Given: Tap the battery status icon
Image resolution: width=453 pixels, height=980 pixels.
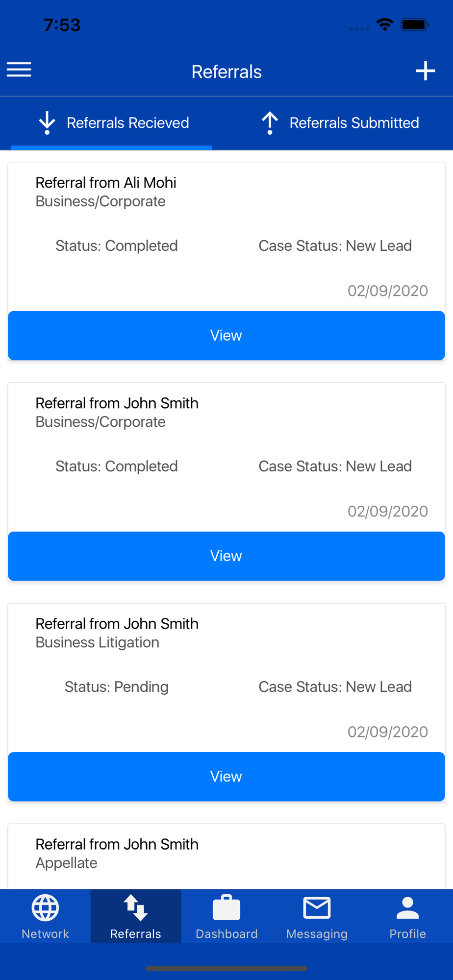Looking at the screenshot, I should (415, 24).
